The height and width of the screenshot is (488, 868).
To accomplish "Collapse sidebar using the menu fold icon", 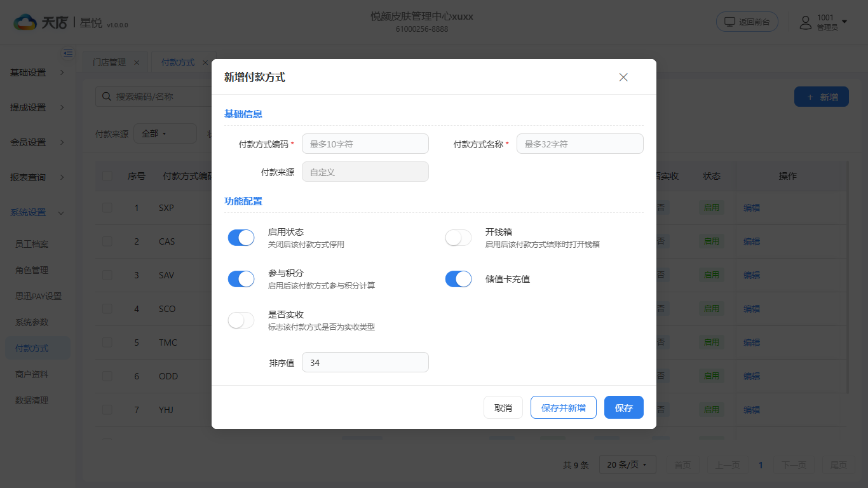I will click(68, 53).
